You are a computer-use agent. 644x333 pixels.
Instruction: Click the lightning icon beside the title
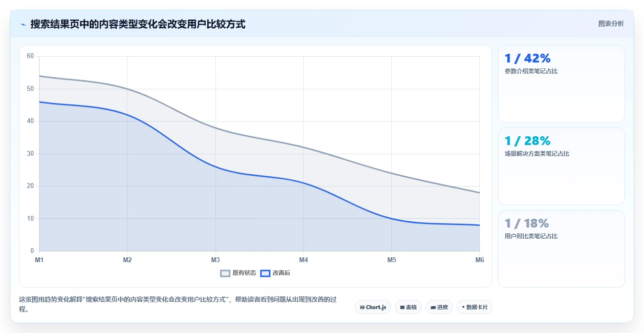pos(23,24)
